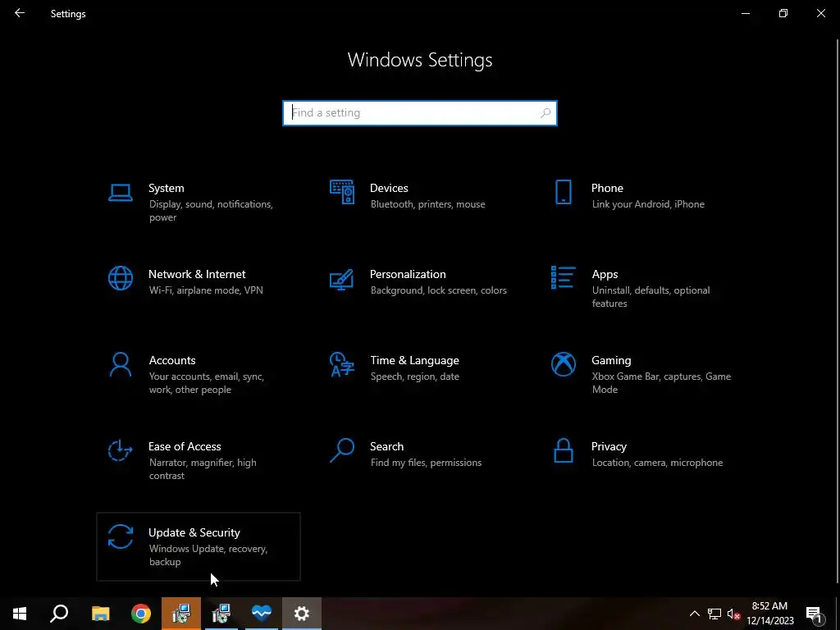Click the highlighted orange installer taskbar icon
Screen dimensions: 840x630
pyautogui.click(x=181, y=614)
